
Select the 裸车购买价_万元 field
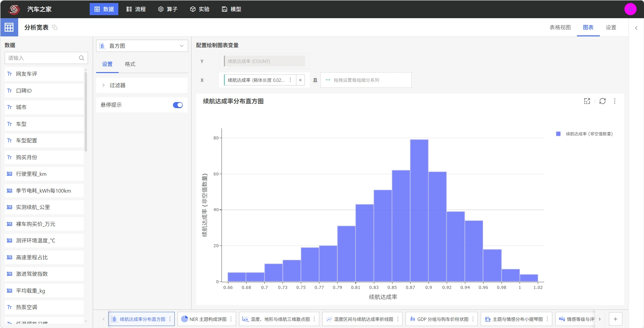click(44, 224)
